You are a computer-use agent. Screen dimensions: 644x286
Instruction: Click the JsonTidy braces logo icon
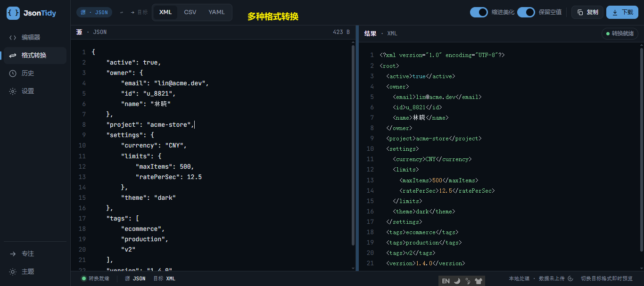(13, 13)
